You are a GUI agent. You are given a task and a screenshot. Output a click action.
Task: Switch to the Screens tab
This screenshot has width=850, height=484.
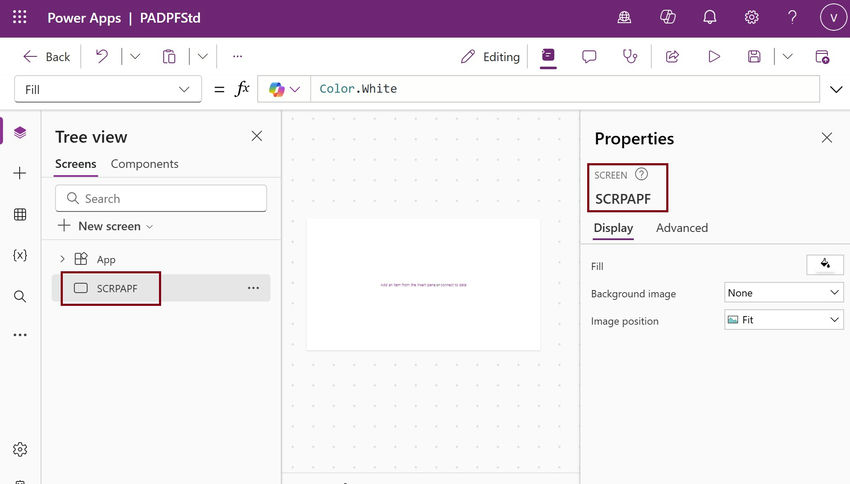[75, 164]
